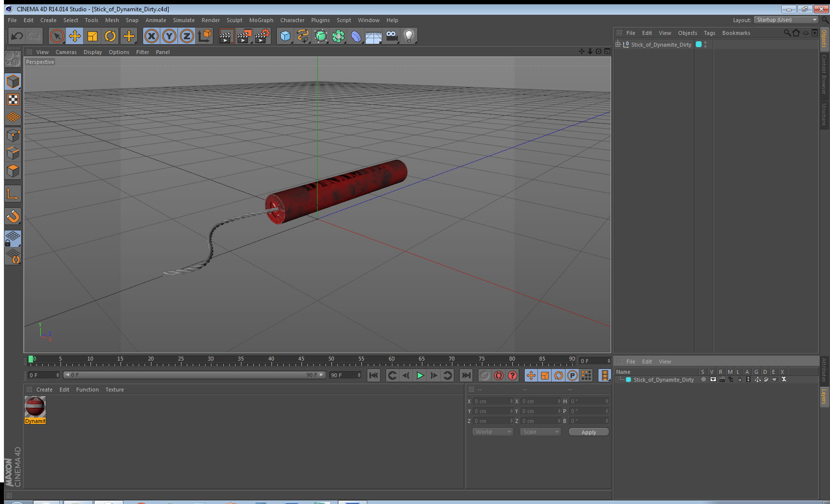Select the Dynamit material thumbnail

coord(35,407)
